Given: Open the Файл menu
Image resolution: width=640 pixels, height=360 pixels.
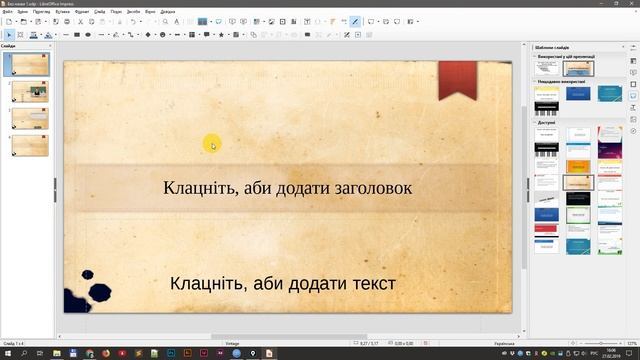Looking at the screenshot, I should point(7,11).
